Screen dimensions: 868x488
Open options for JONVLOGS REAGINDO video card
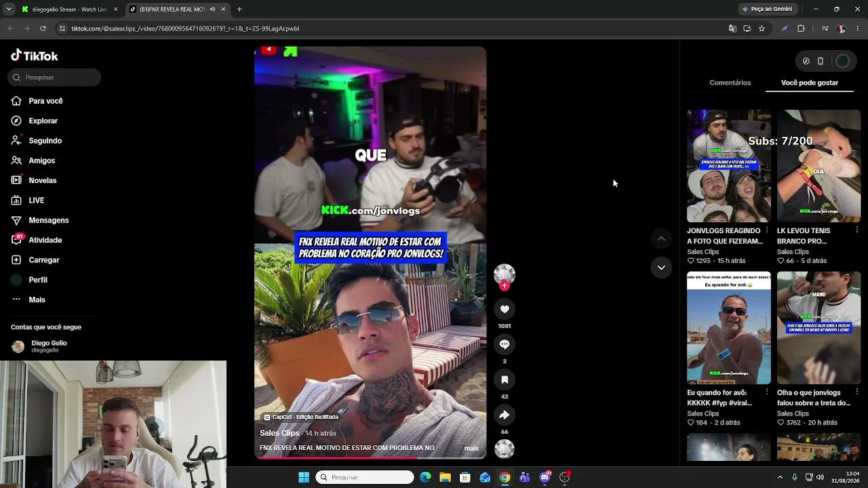pos(767,230)
